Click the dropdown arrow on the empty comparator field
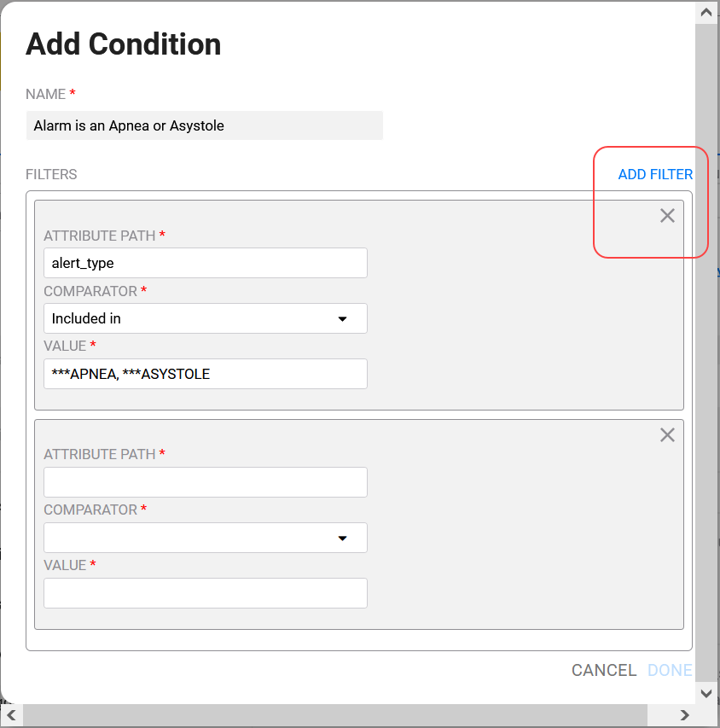720x728 pixels. coord(343,538)
